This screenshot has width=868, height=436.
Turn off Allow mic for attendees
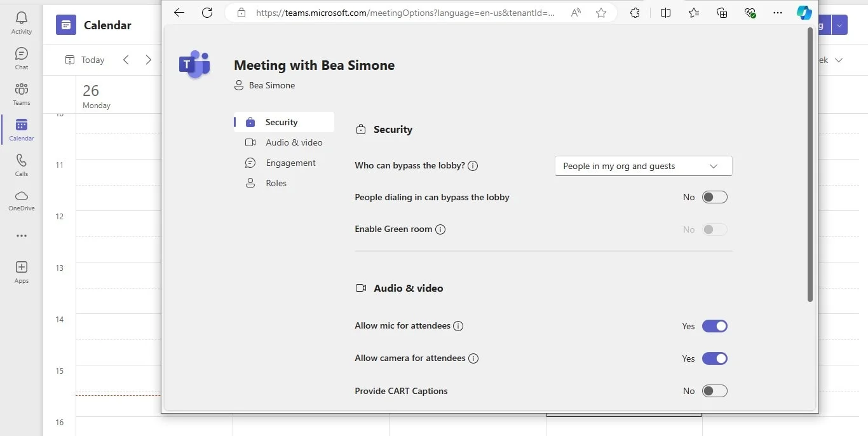click(x=715, y=326)
